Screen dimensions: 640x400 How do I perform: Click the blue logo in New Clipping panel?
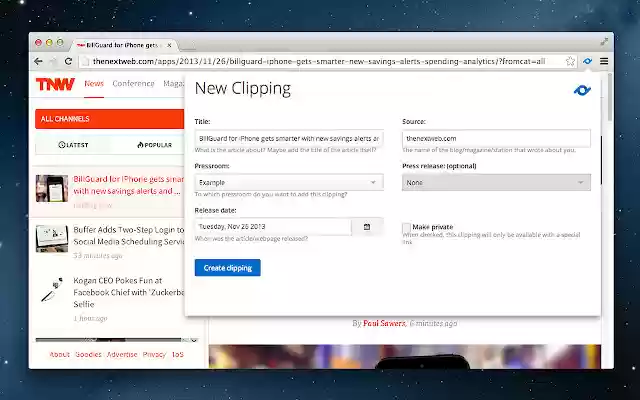pos(582,90)
